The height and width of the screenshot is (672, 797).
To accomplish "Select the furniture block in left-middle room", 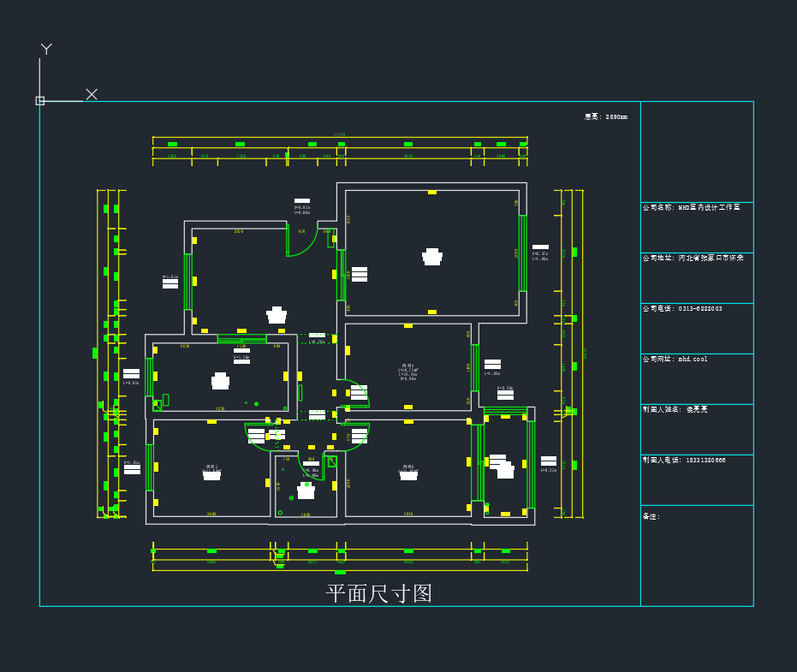I will 221,381.
